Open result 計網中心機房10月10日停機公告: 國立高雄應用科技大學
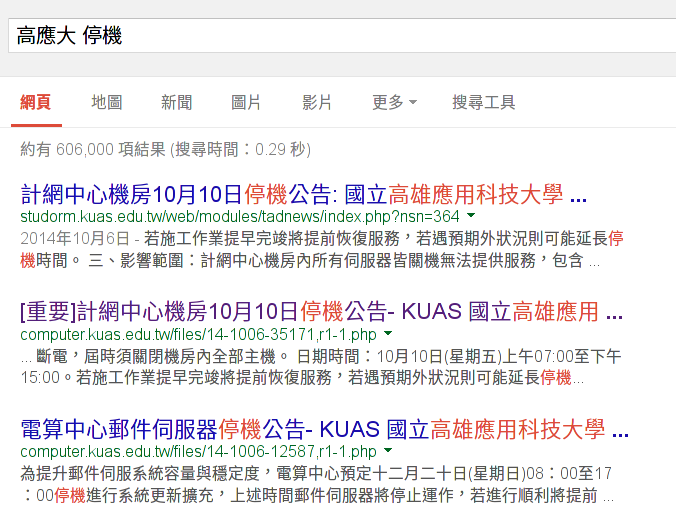 click(x=304, y=194)
